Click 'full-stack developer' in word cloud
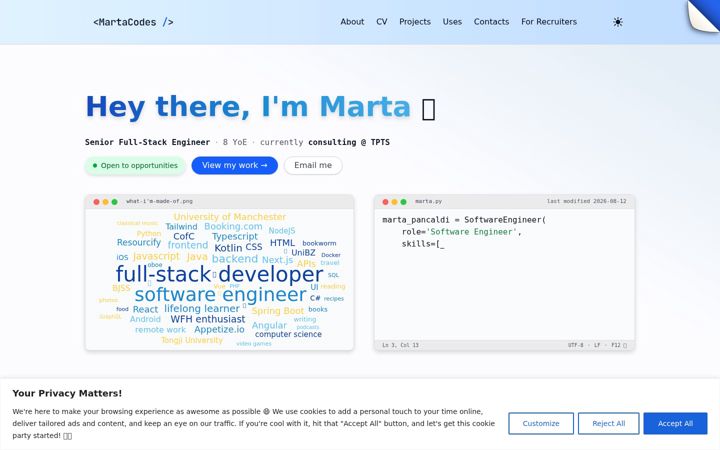 pos(219,274)
